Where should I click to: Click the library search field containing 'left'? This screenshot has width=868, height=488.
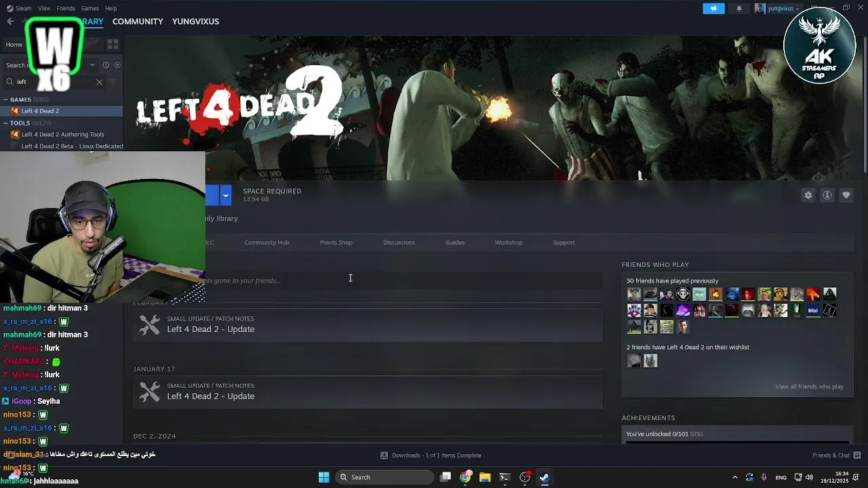tap(54, 82)
